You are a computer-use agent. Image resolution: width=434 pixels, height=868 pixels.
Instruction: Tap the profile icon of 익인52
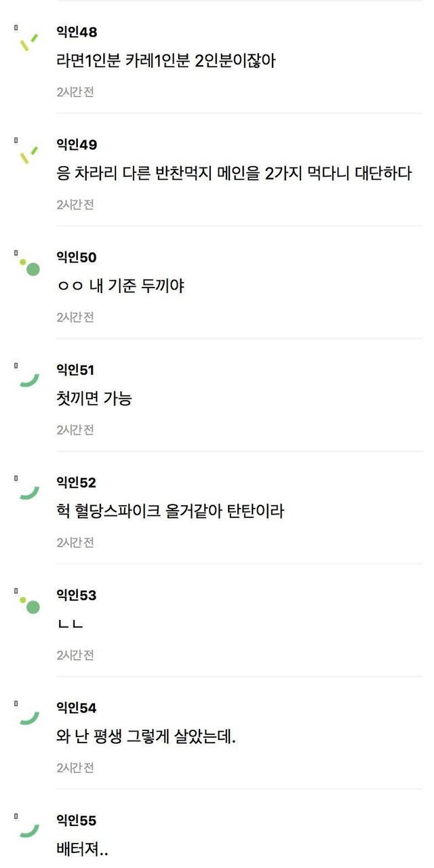[x=29, y=492]
